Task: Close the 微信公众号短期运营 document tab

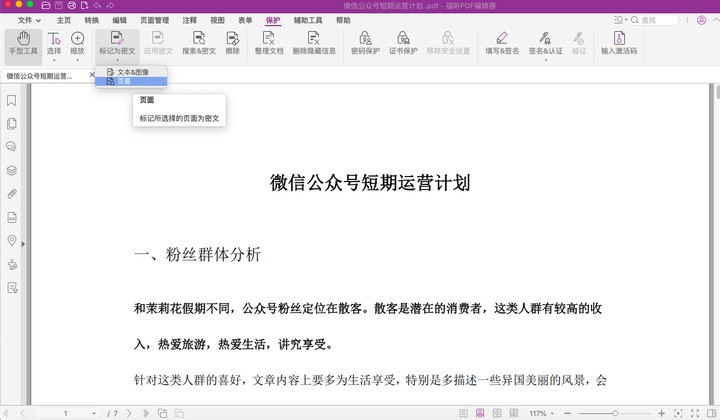Action: [x=92, y=75]
